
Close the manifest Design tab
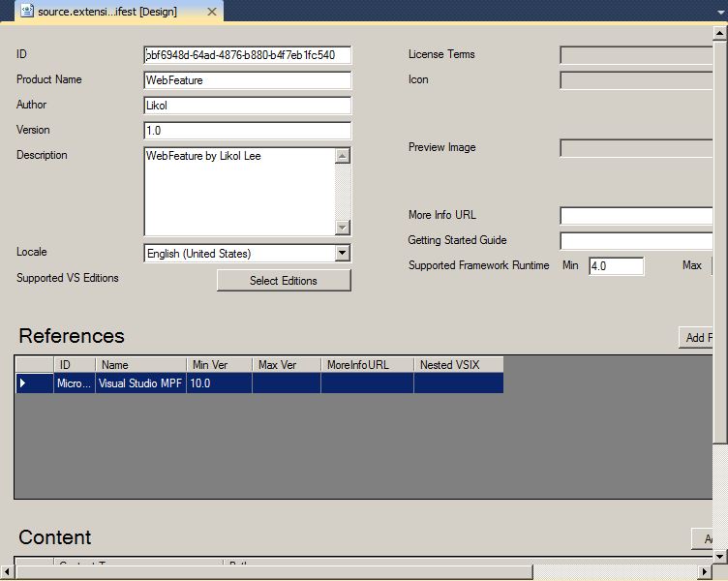[x=212, y=12]
